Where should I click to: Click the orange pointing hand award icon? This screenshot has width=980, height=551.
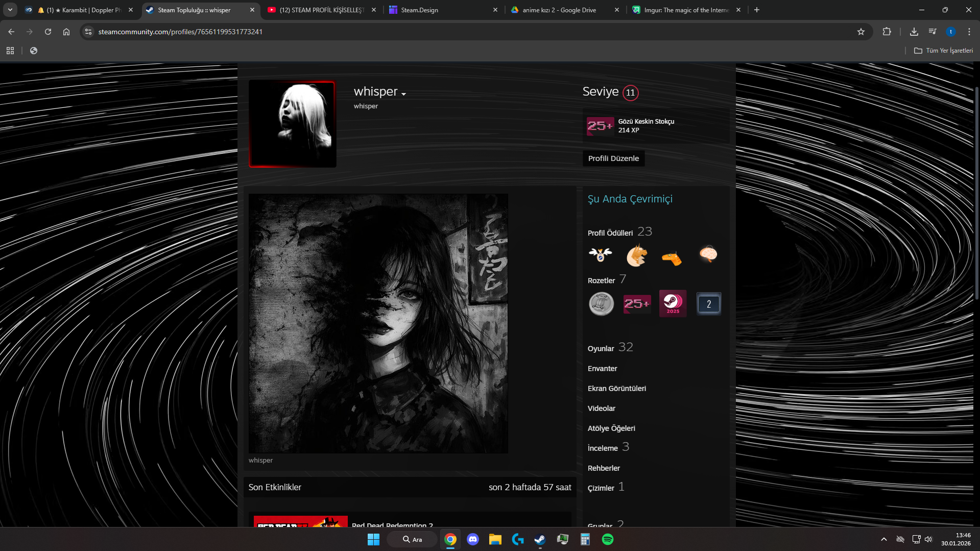[672, 259]
